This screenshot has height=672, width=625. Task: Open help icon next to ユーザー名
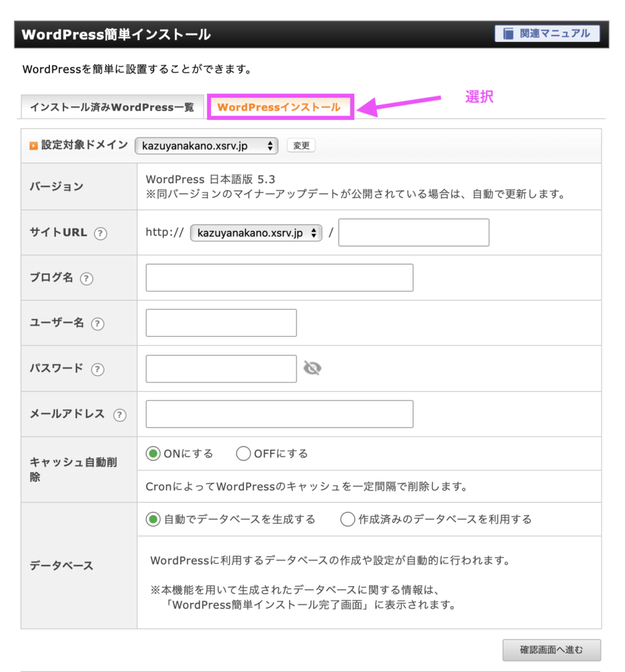(98, 324)
